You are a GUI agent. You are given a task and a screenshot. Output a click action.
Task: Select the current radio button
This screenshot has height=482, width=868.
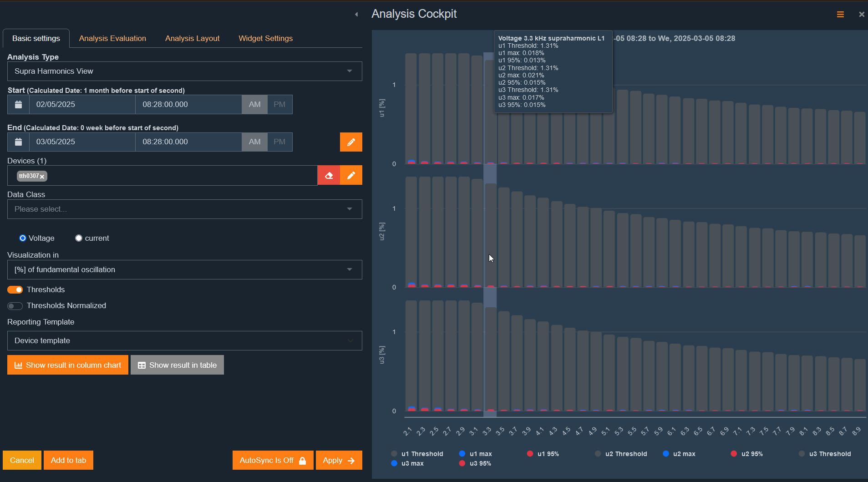click(78, 238)
